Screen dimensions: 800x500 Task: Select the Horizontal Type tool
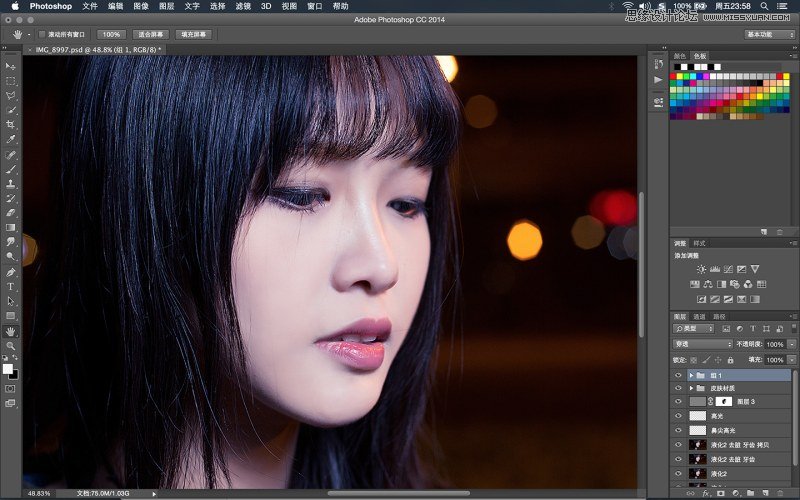click(10, 287)
